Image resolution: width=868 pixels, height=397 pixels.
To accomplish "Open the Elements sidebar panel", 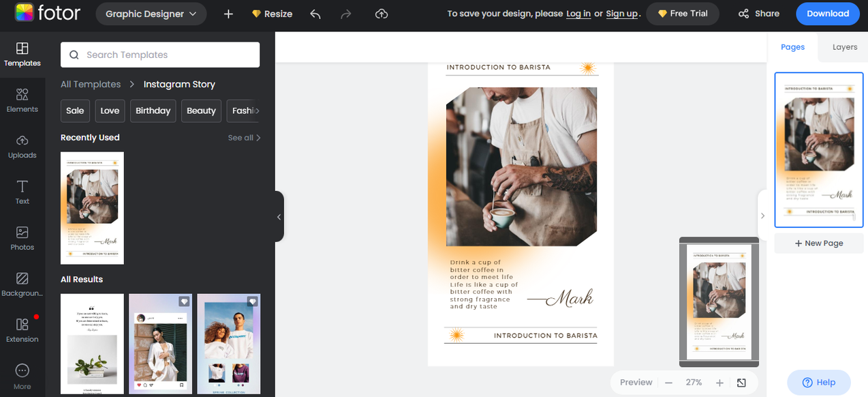I will pyautogui.click(x=22, y=100).
